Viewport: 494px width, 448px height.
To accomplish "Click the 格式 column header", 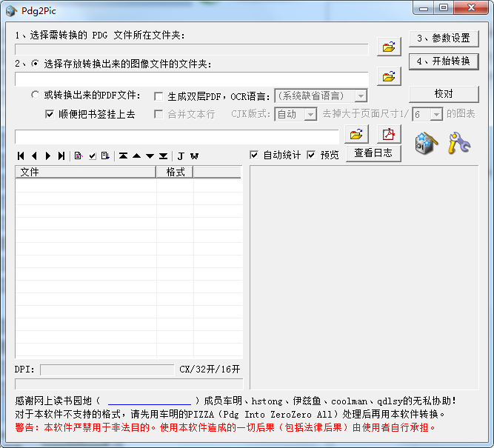I will [x=175, y=172].
